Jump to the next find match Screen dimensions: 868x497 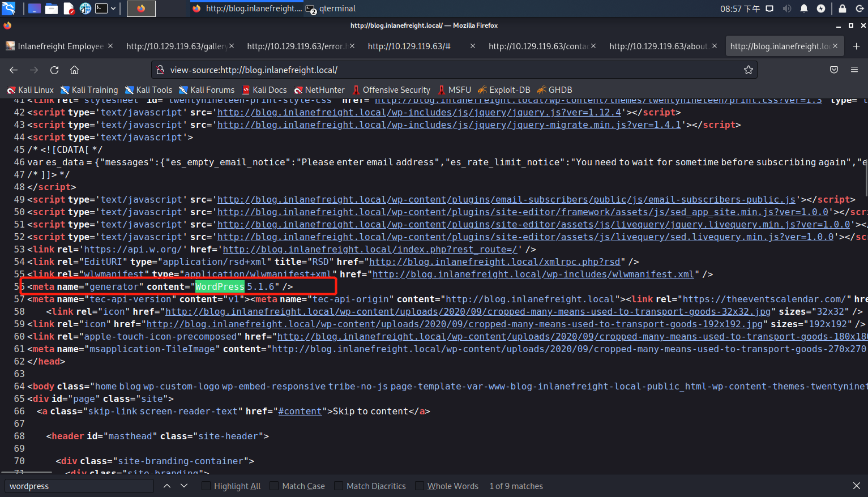click(x=184, y=486)
